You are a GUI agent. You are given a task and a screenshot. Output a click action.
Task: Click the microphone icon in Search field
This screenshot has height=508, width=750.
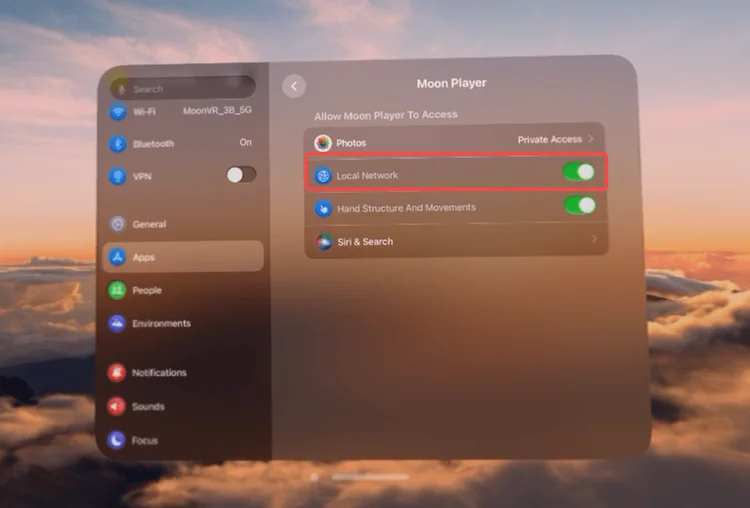tap(122, 89)
